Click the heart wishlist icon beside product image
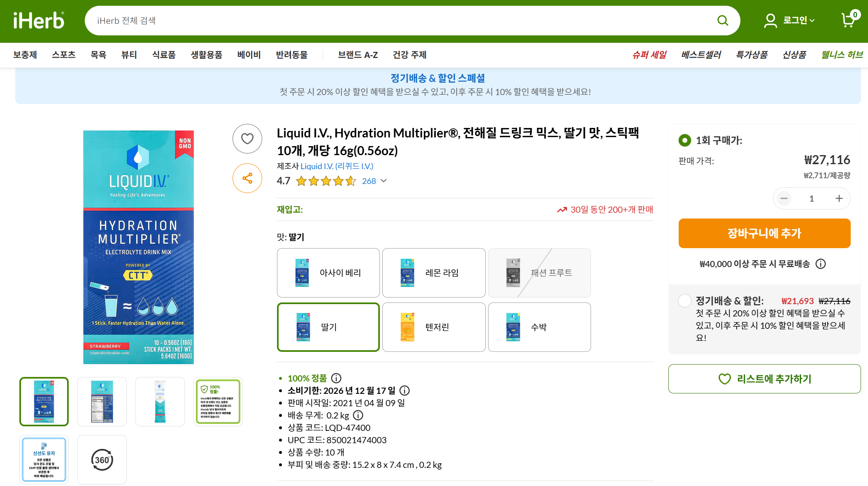Image resolution: width=868 pixels, height=486 pixels. click(x=247, y=139)
